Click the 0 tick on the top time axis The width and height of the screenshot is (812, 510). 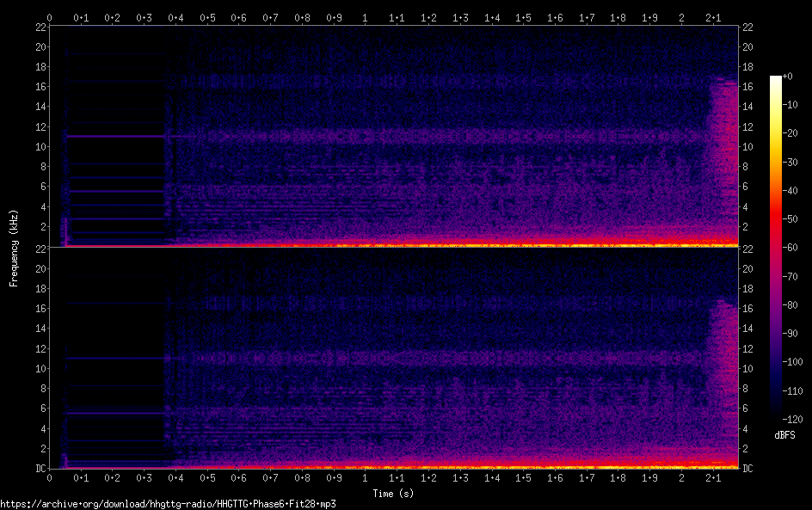49,16
